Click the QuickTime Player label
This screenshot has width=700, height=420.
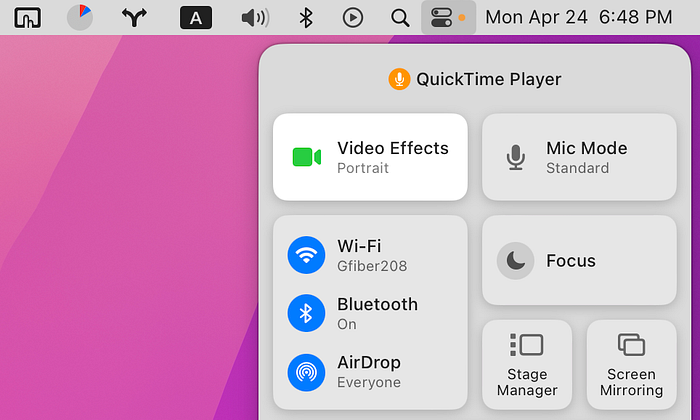[488, 79]
